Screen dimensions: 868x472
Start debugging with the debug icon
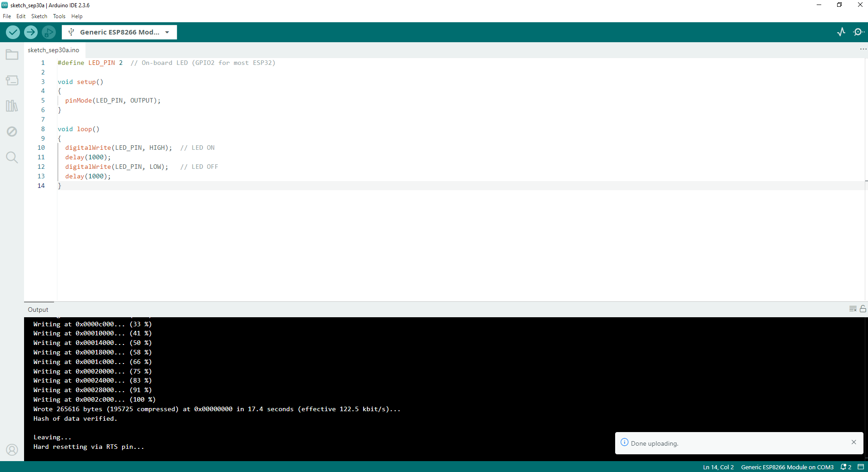(x=49, y=32)
